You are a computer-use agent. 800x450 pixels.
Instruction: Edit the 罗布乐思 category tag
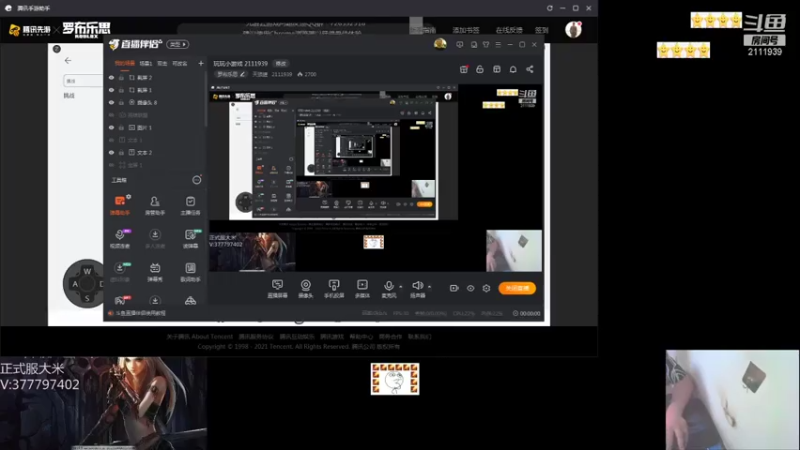point(231,74)
